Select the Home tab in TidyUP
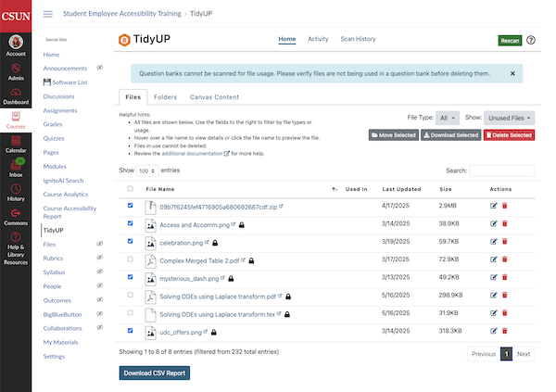Image resolution: width=556 pixels, height=392 pixels. 287,39
